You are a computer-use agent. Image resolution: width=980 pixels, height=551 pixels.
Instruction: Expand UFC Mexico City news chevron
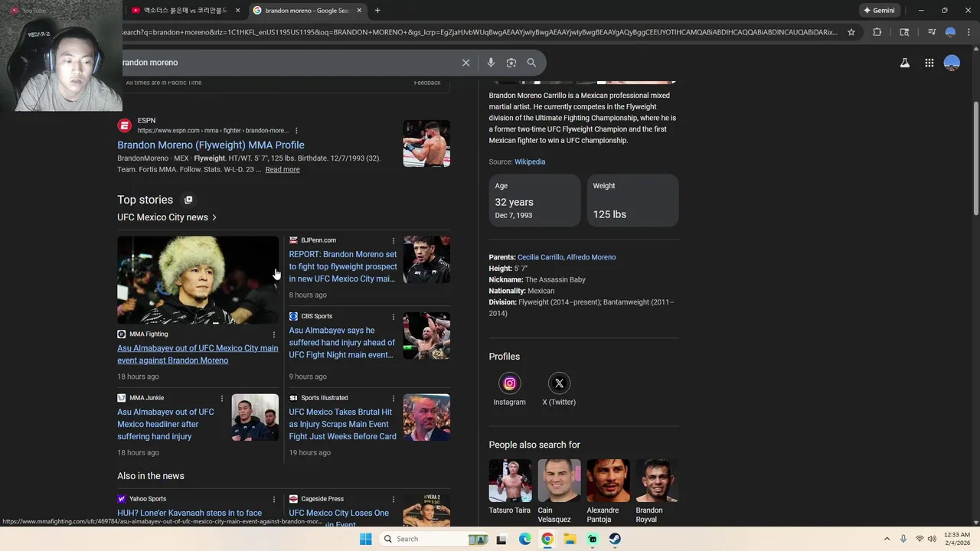click(214, 217)
